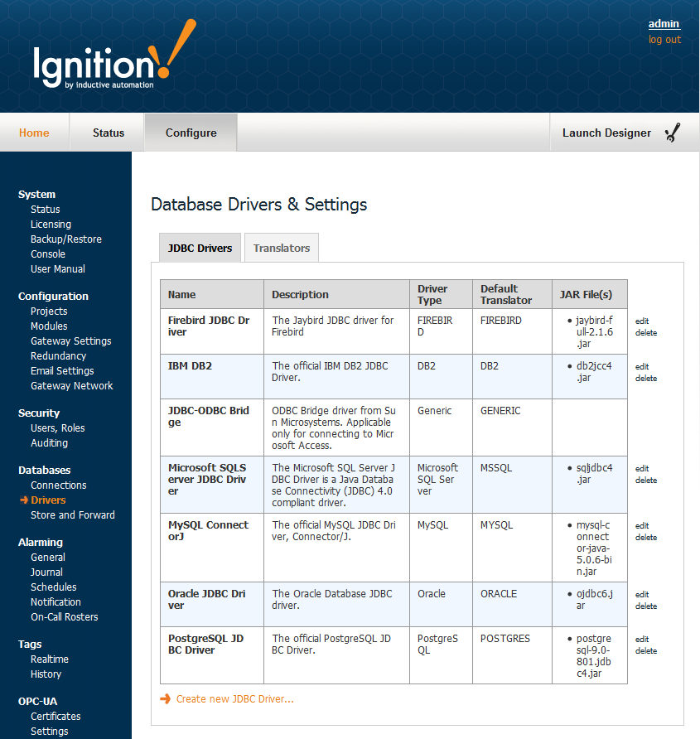Image resolution: width=700 pixels, height=739 pixels.
Task: Open Console in sidebar
Action: click(x=47, y=254)
